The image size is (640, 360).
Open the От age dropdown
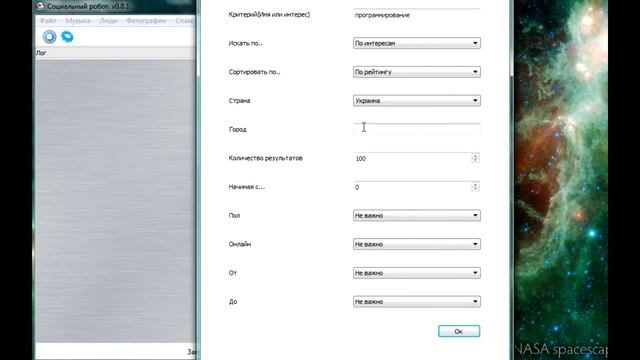[x=417, y=273]
